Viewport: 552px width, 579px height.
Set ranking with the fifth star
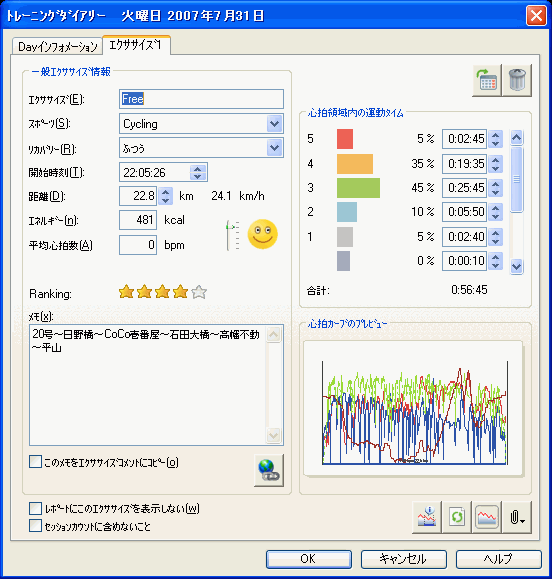[199, 292]
